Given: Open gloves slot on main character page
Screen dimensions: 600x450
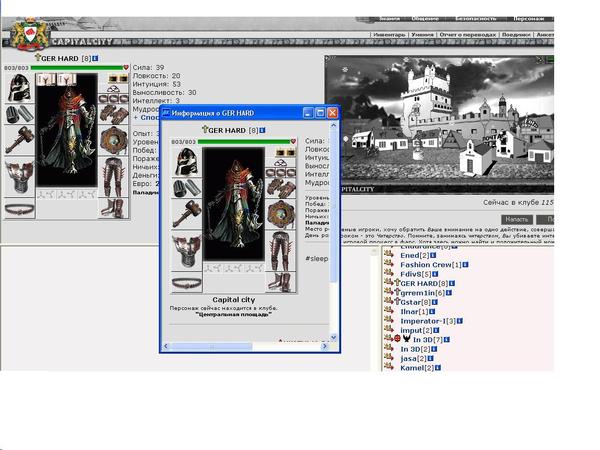Looking at the screenshot, I should pyautogui.click(x=113, y=114).
